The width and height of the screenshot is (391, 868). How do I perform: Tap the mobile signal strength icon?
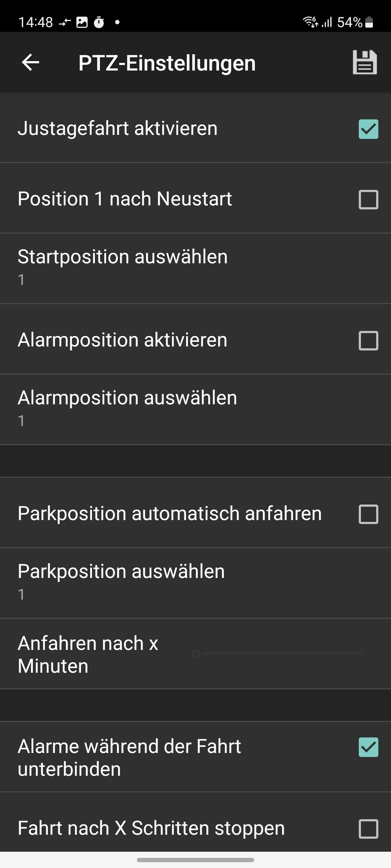[x=327, y=22]
